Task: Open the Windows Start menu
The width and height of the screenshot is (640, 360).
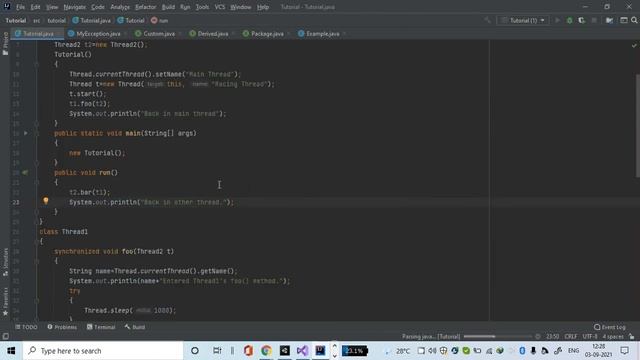Action: (11, 351)
